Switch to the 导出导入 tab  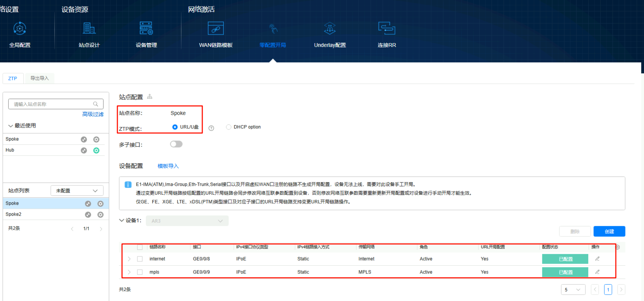click(39, 78)
